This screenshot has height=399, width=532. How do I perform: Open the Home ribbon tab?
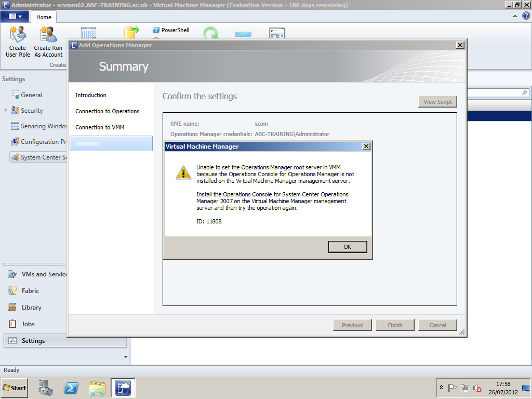(44, 17)
